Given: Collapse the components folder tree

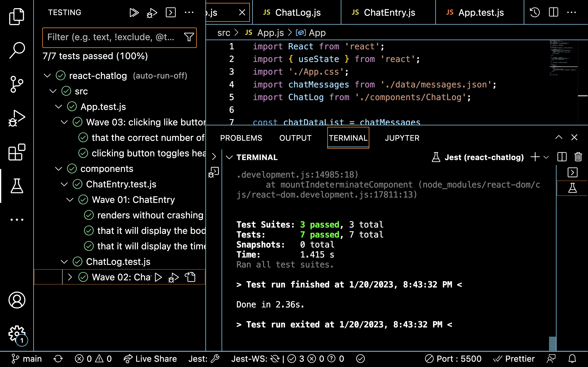Looking at the screenshot, I should tap(59, 169).
